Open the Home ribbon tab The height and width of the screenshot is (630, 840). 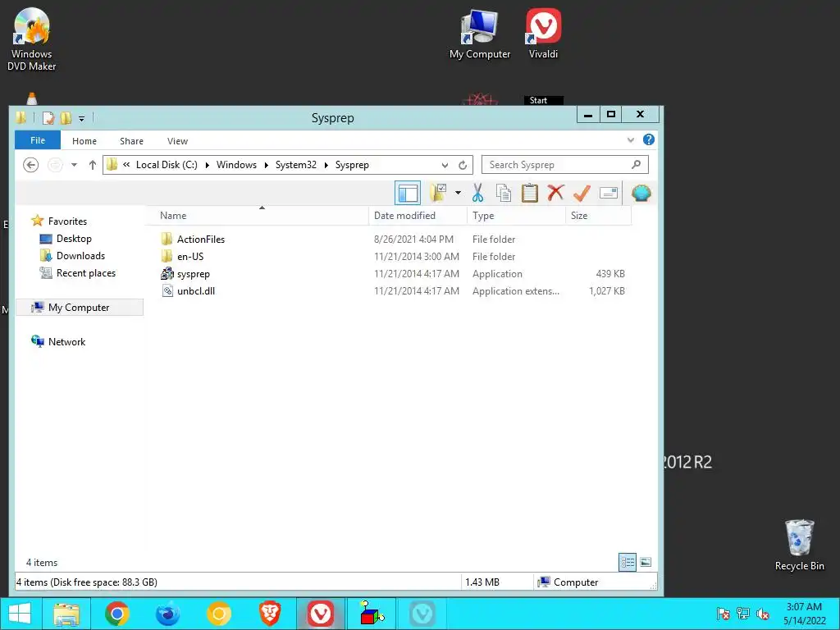tap(84, 141)
